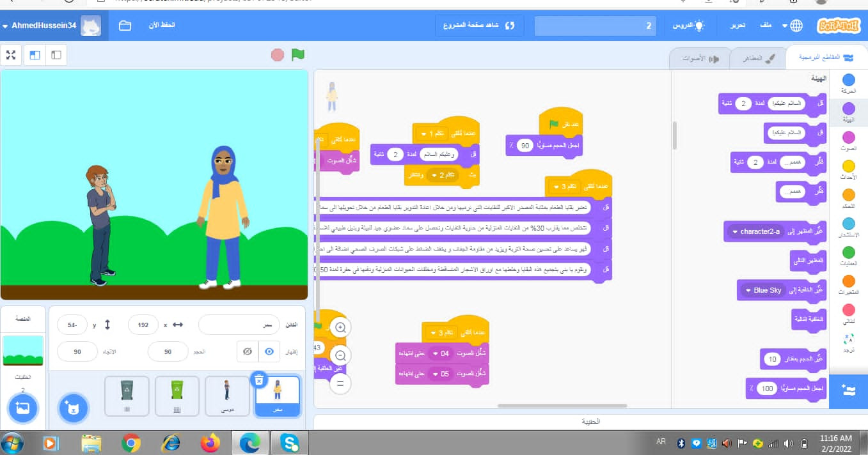Click the y position field -54
The height and width of the screenshot is (455, 868).
tap(72, 325)
